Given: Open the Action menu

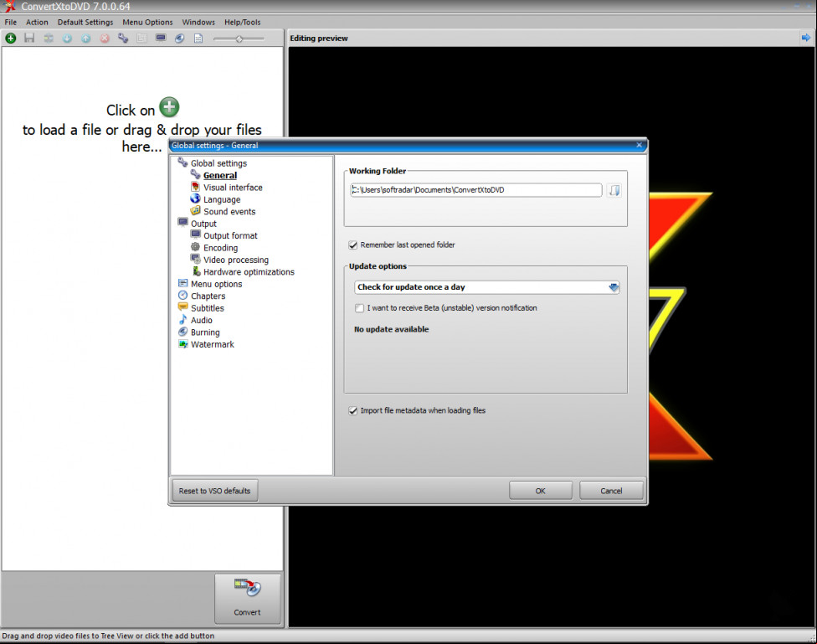Looking at the screenshot, I should point(37,22).
